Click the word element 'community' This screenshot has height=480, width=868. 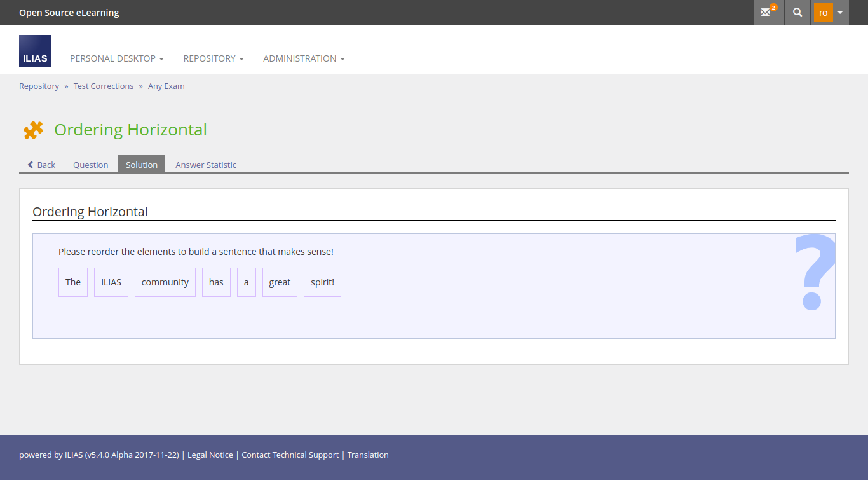pyautogui.click(x=165, y=282)
